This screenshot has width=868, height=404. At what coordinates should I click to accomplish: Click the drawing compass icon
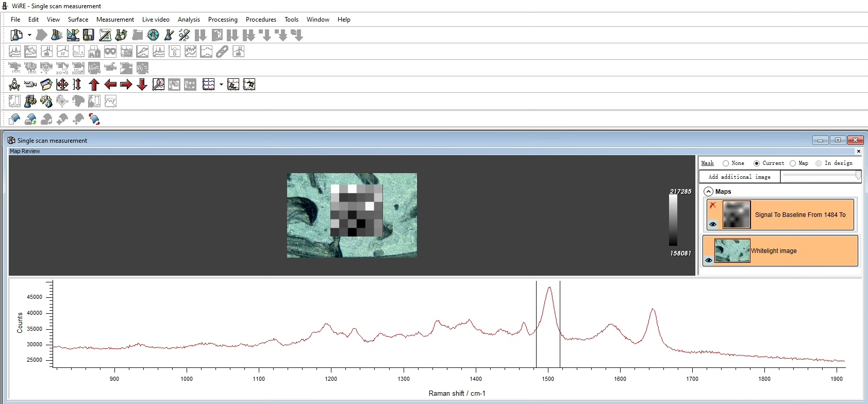[14, 85]
